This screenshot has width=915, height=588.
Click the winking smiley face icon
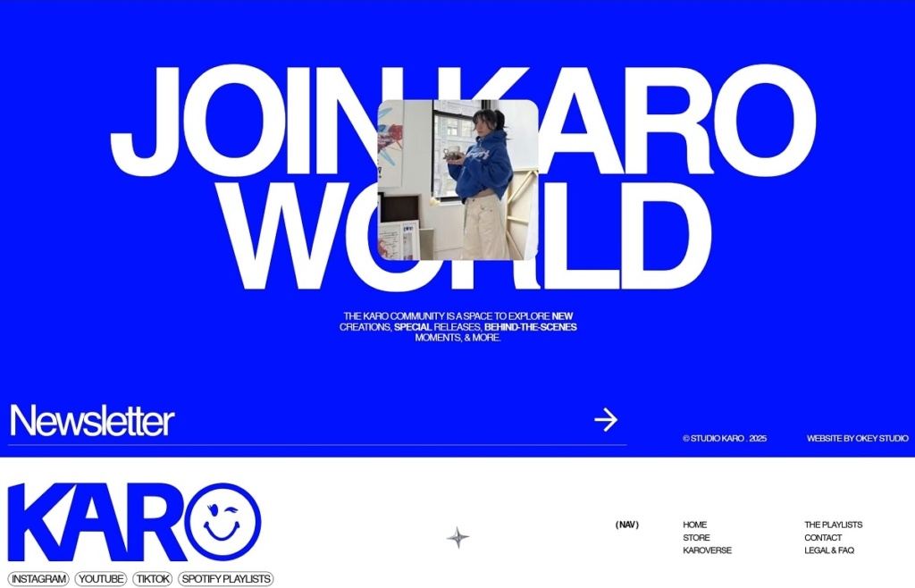[222, 522]
